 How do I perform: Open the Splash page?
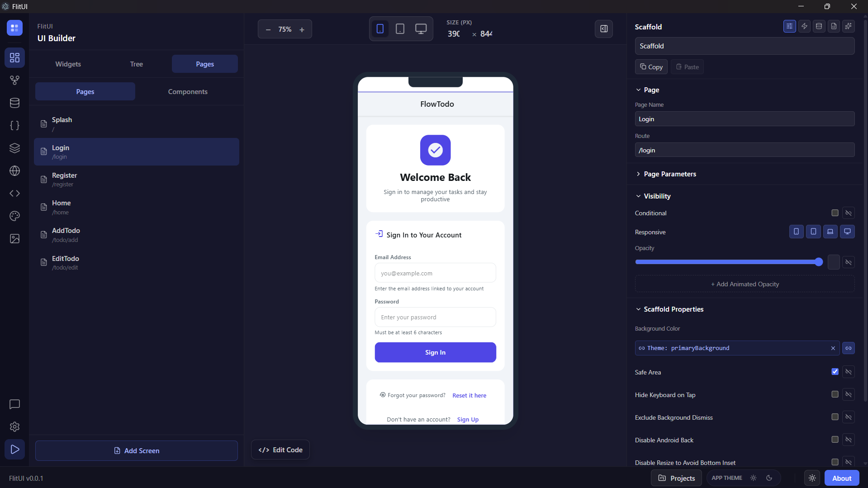tap(137, 124)
